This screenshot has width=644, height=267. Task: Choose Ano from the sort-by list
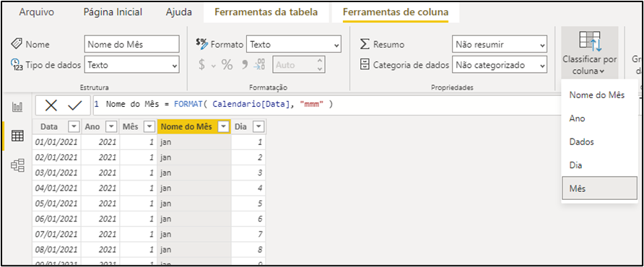pyautogui.click(x=600, y=118)
